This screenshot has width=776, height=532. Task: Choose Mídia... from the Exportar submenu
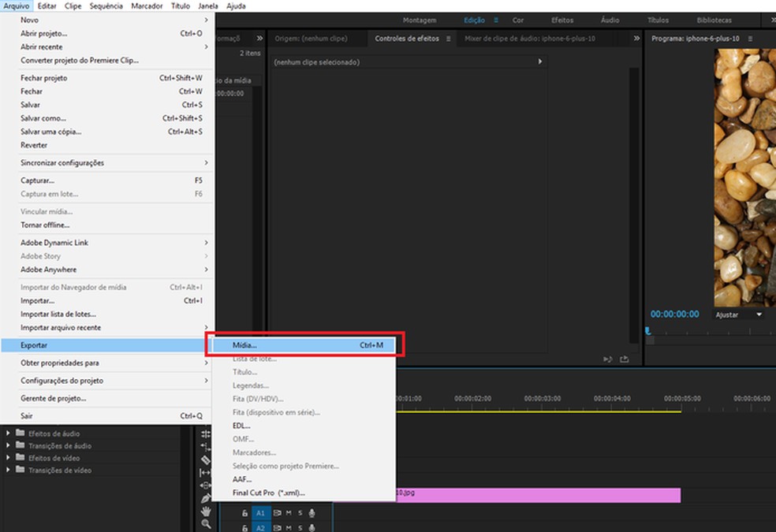click(244, 345)
